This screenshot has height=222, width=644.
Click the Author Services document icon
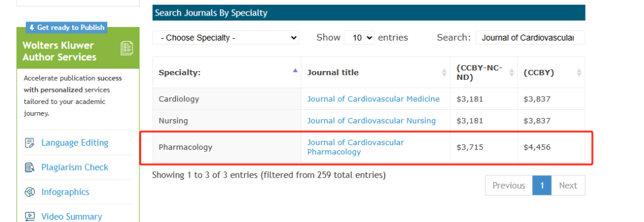[x=126, y=48]
